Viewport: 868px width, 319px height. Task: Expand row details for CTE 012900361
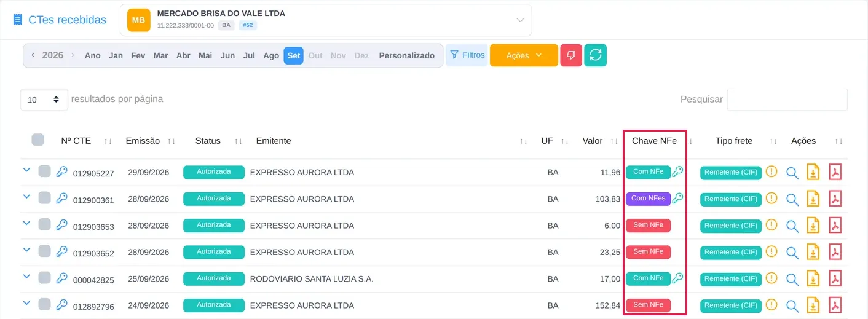[26, 197]
